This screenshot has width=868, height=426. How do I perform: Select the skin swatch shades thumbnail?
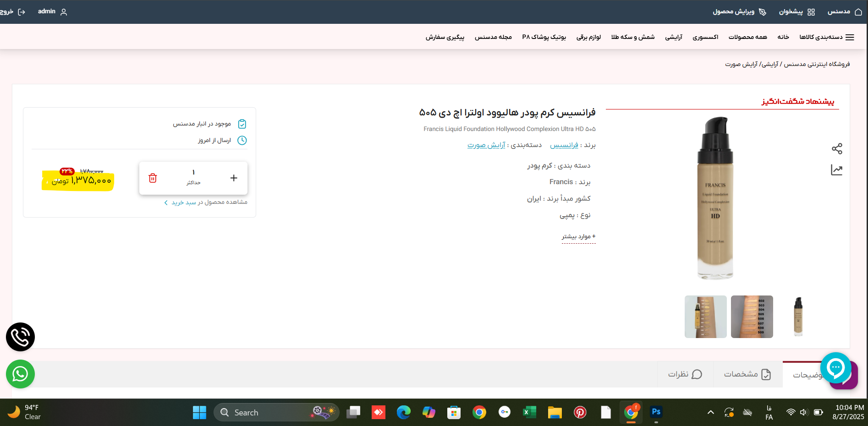coord(752,317)
